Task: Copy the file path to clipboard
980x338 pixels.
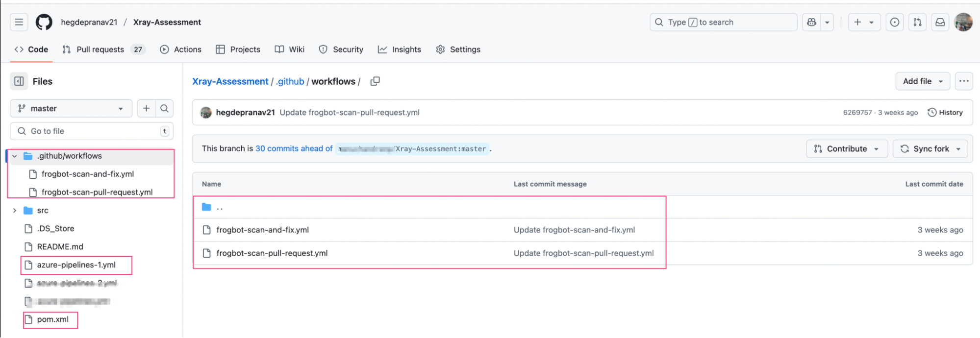Action: 375,81
